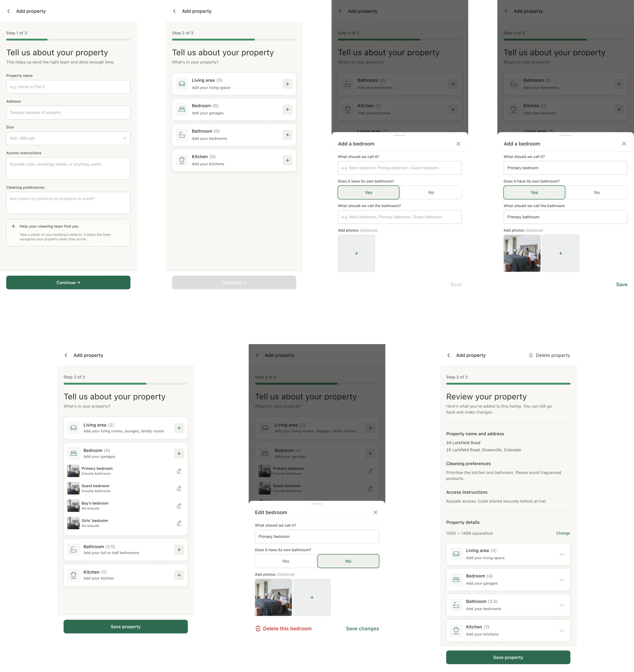Viewport: 634px width, 672px height.
Task: Select No in the Edit bedroom sheet
Action: pyautogui.click(x=348, y=561)
